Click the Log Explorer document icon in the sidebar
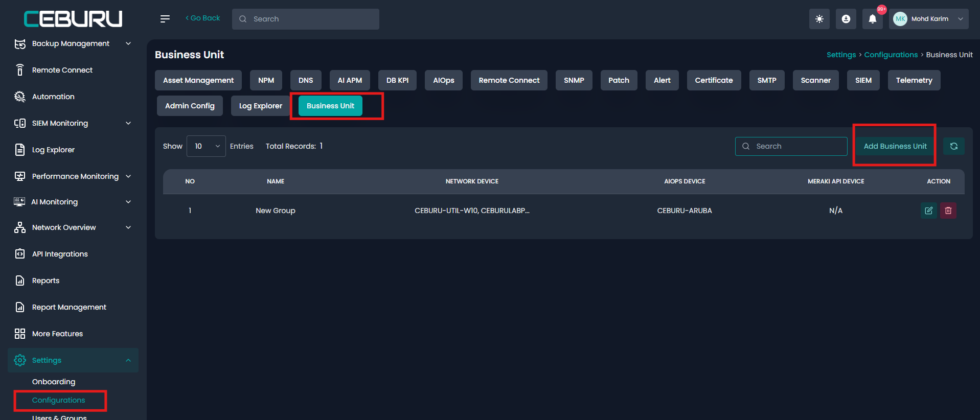Viewport: 980px width, 420px height. 20,150
